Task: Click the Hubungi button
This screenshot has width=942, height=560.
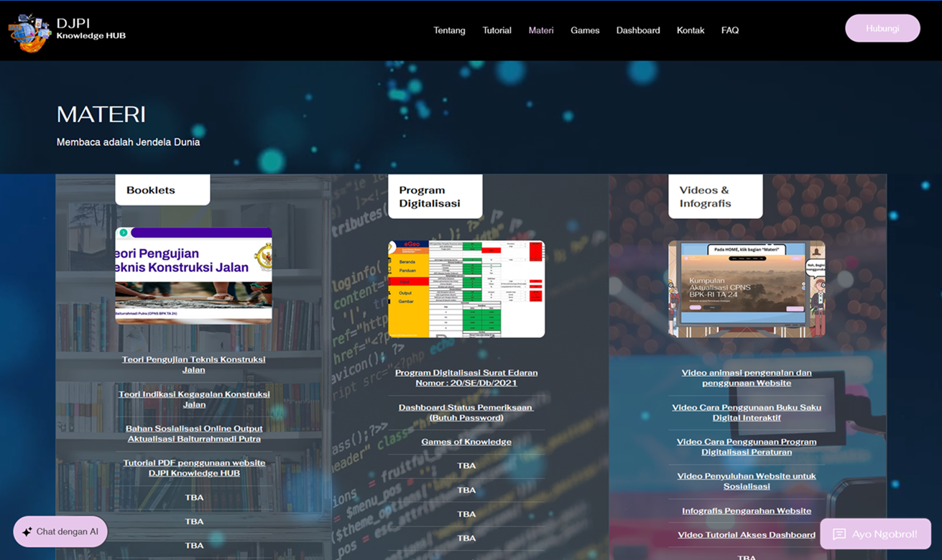Action: (882, 28)
